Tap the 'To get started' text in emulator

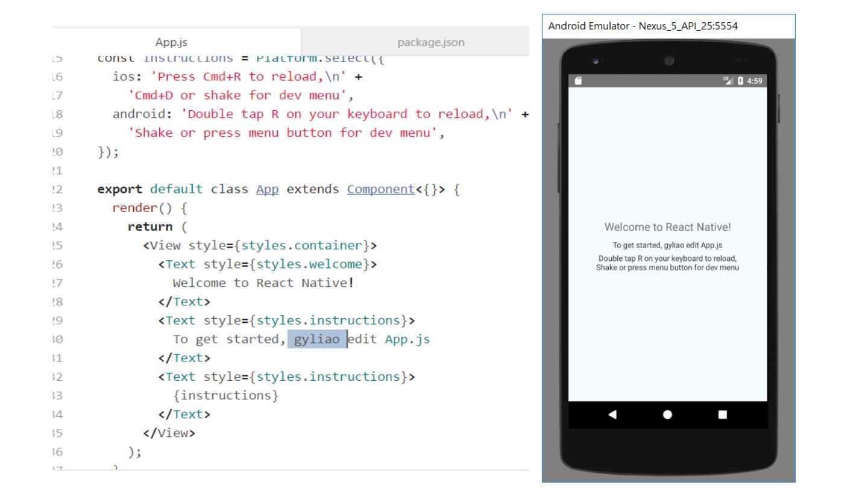[x=667, y=245]
